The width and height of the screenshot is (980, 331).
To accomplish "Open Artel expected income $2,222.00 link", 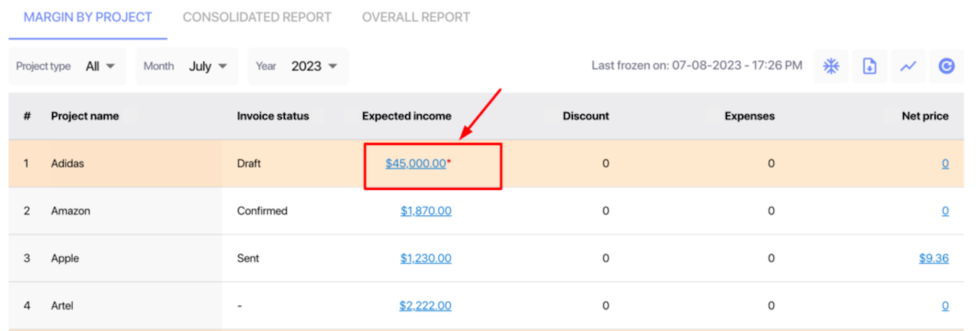I will pos(425,306).
